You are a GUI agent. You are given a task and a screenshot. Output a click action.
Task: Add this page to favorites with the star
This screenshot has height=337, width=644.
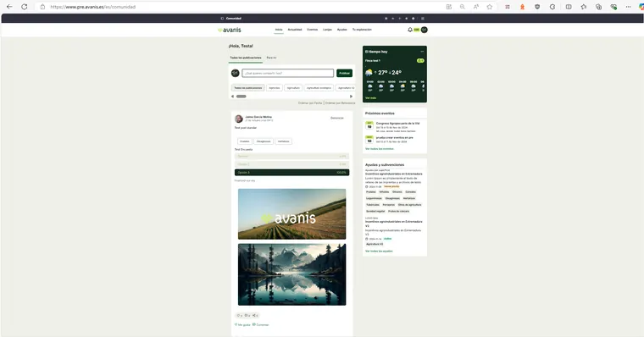click(x=490, y=7)
